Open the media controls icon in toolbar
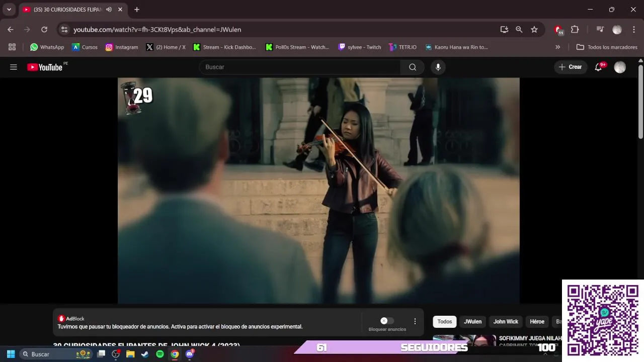 (600, 30)
